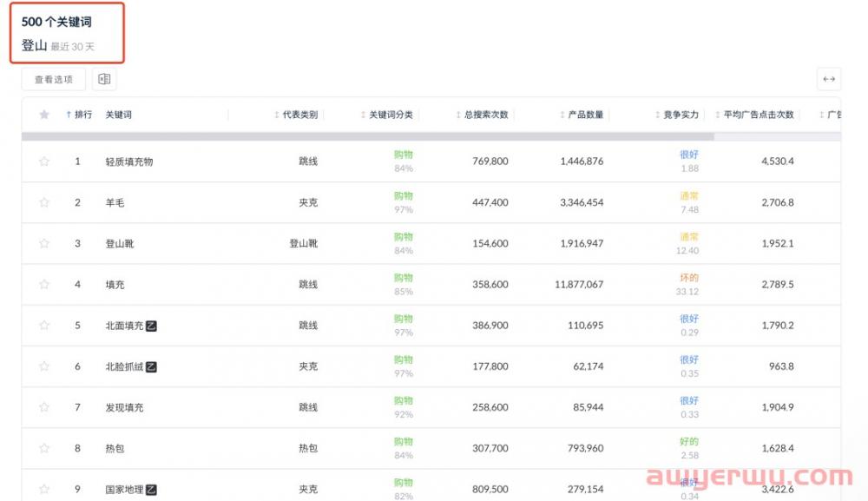
Task: Click the 关键词 column header
Action: pyautogui.click(x=119, y=115)
